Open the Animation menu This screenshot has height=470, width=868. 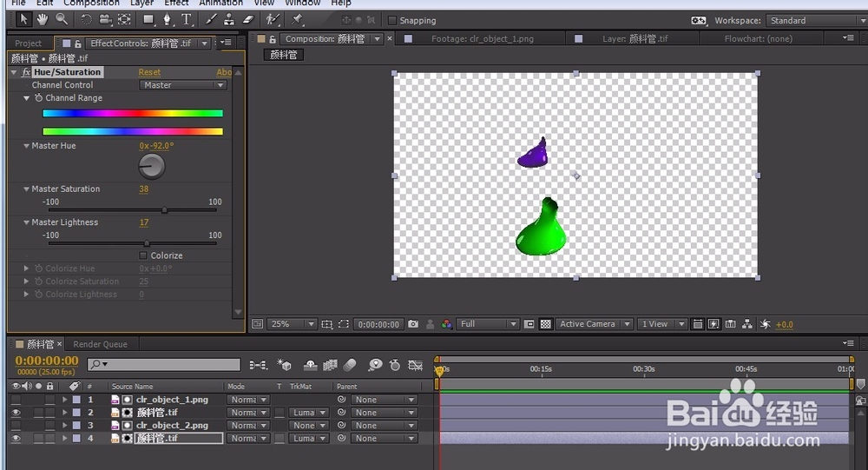coord(220,3)
